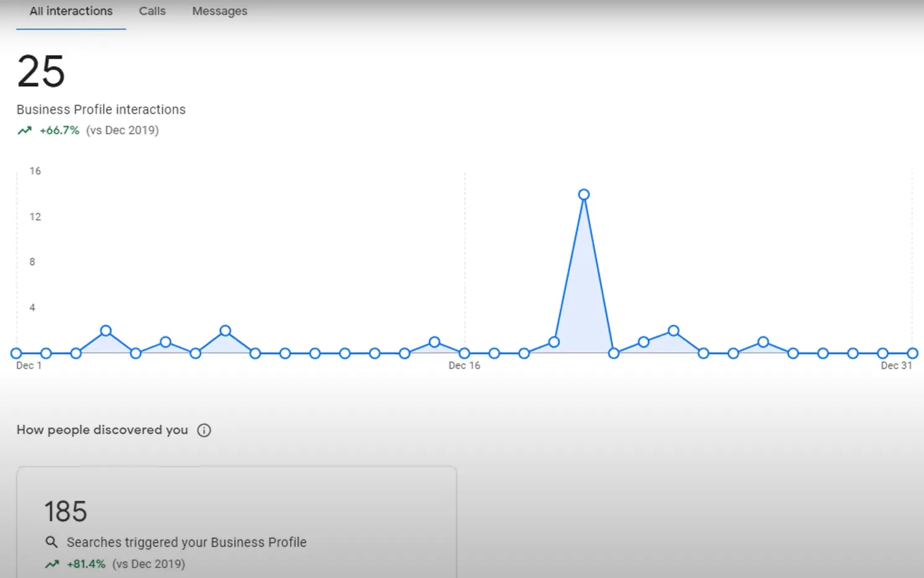Select the All interactions tab
Viewport: 924px width, 578px height.
(71, 11)
